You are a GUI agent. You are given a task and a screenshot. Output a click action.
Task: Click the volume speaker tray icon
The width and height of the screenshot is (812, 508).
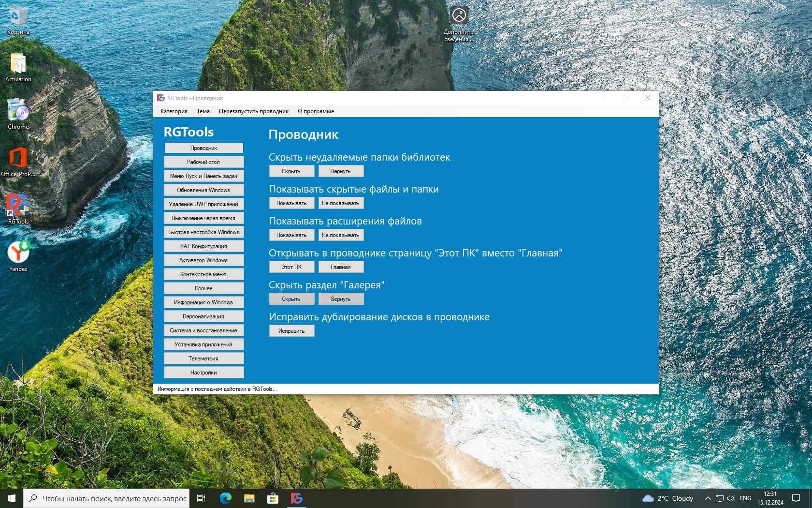[731, 498]
